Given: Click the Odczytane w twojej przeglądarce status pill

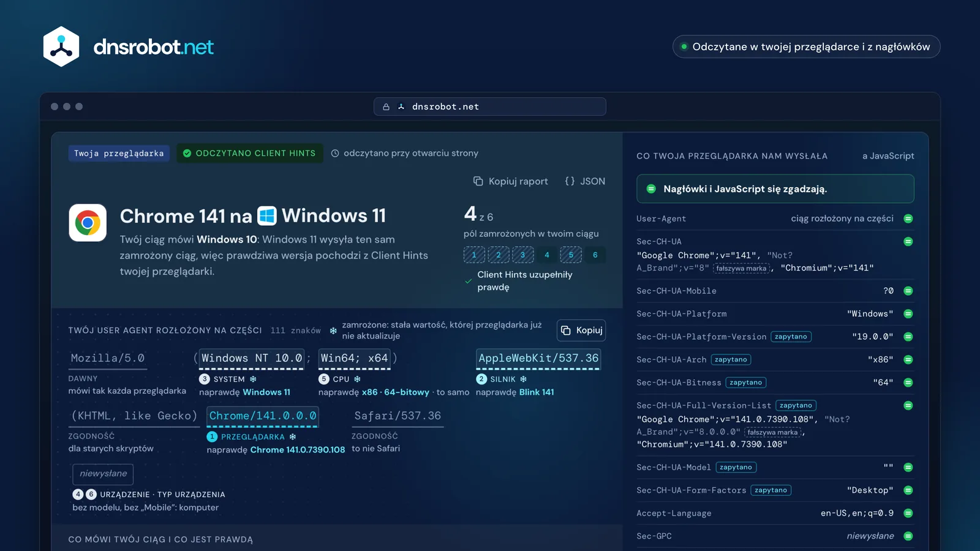Looking at the screenshot, I should [806, 47].
